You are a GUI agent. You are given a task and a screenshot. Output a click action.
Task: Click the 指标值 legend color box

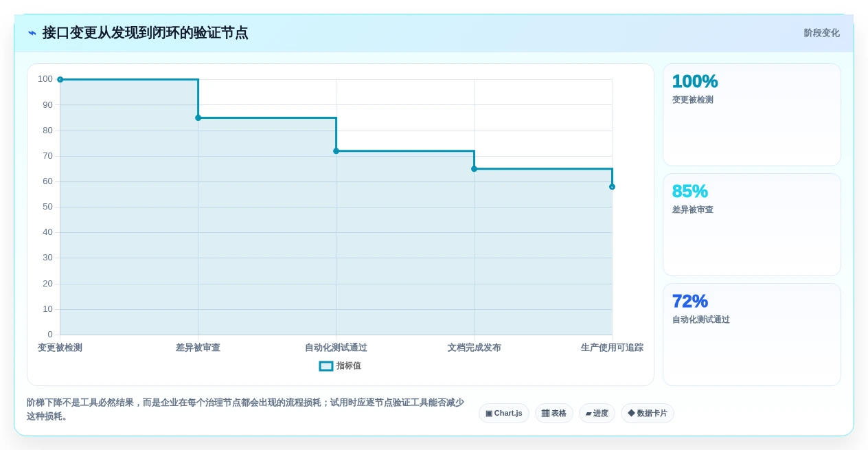click(x=326, y=366)
